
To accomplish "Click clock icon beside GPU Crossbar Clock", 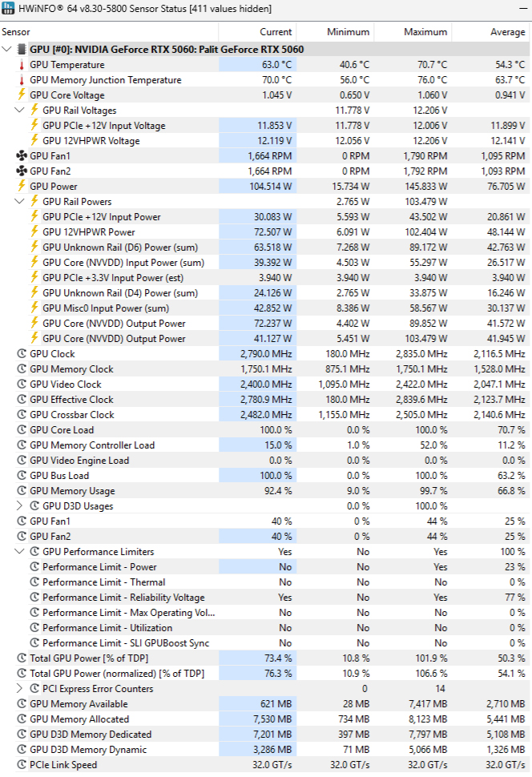I will 22,415.
